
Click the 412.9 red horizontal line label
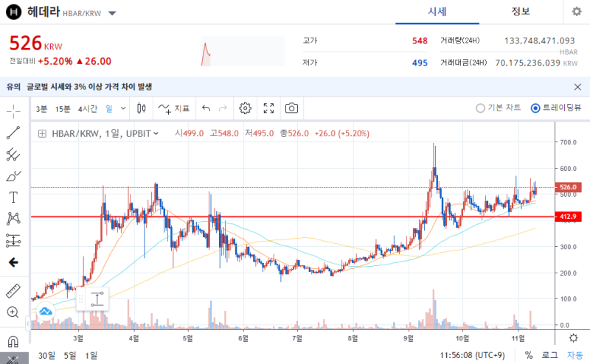point(568,216)
